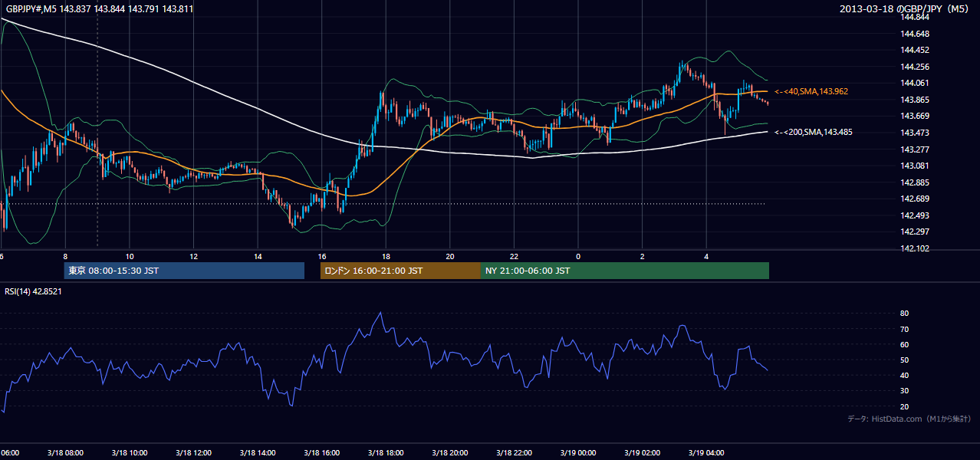Click hour label 10 under price chart
Screen dimensions: 980x460
pyautogui.click(x=130, y=257)
